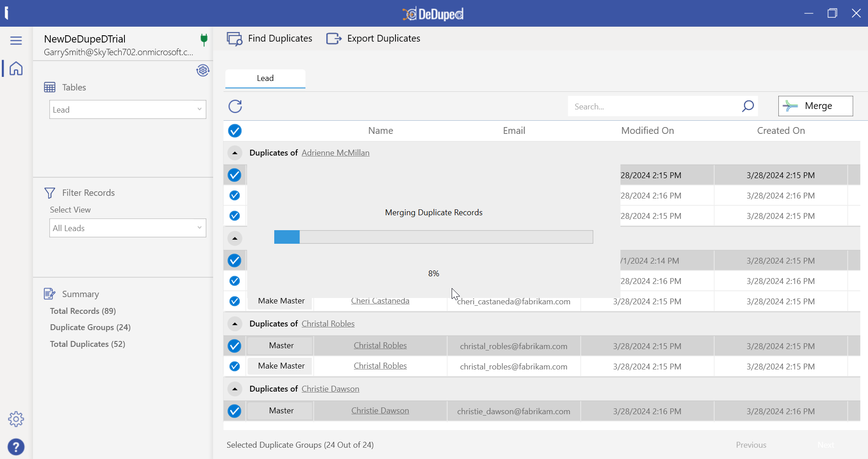Sort by the Modified On column header
This screenshot has width=868, height=459.
click(648, 131)
